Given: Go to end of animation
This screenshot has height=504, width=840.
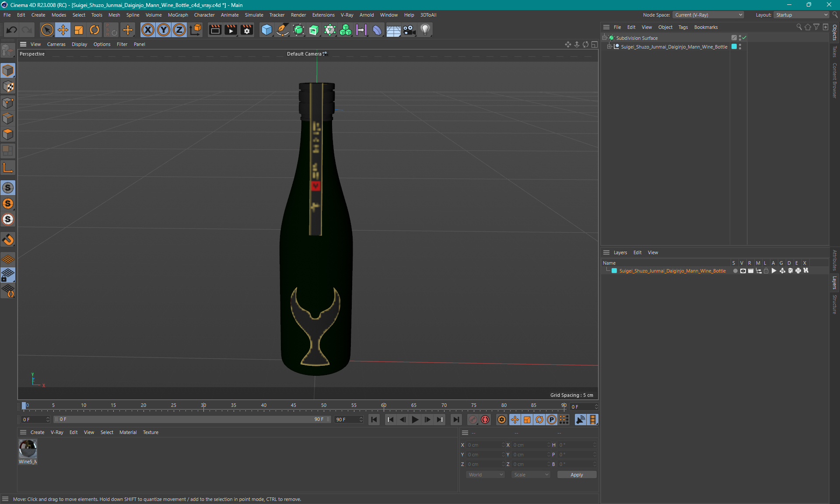Looking at the screenshot, I should coord(456,420).
